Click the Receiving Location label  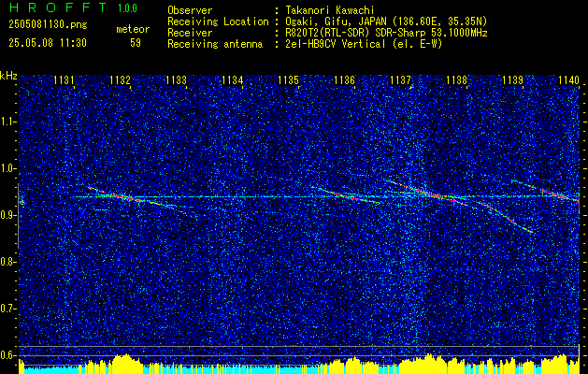point(218,22)
